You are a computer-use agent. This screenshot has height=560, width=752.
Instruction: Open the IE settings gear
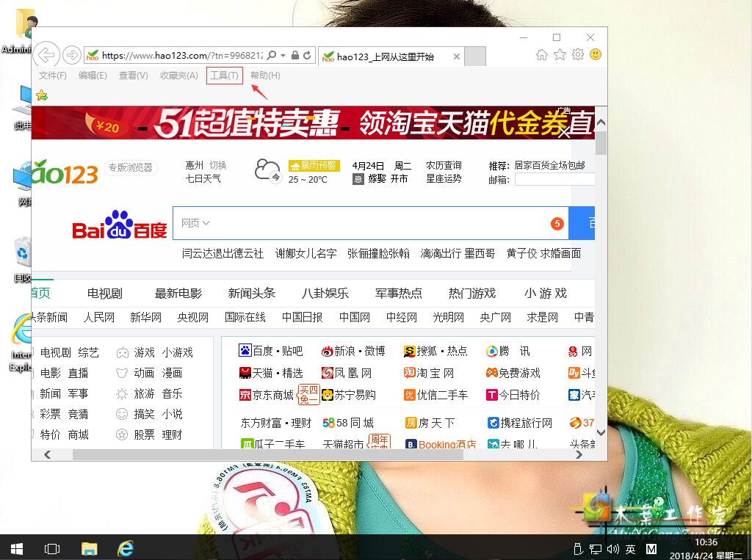point(578,54)
